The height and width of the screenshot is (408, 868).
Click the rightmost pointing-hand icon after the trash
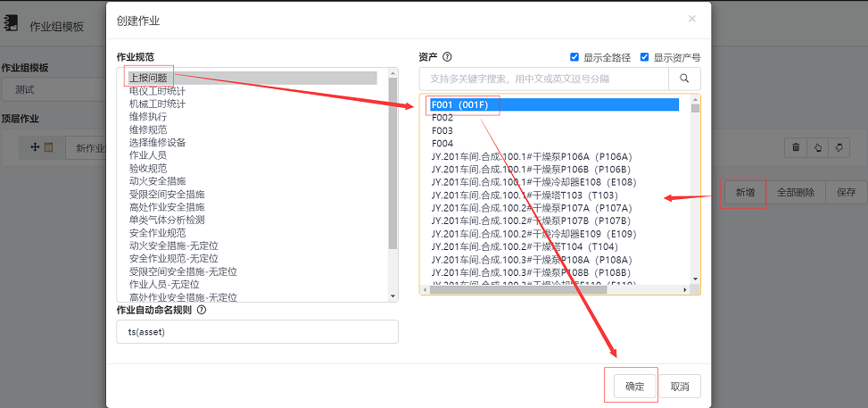point(838,147)
